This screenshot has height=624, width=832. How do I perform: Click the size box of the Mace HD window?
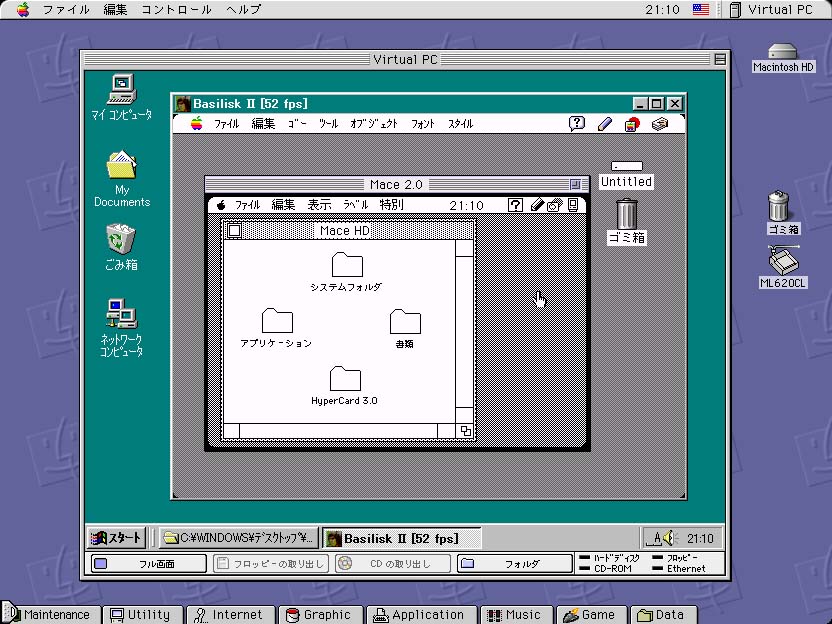coord(465,431)
